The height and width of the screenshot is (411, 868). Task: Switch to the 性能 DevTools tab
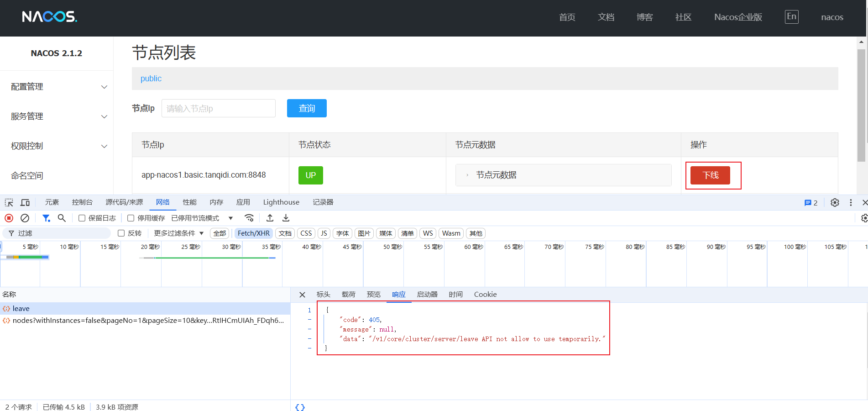pos(189,202)
